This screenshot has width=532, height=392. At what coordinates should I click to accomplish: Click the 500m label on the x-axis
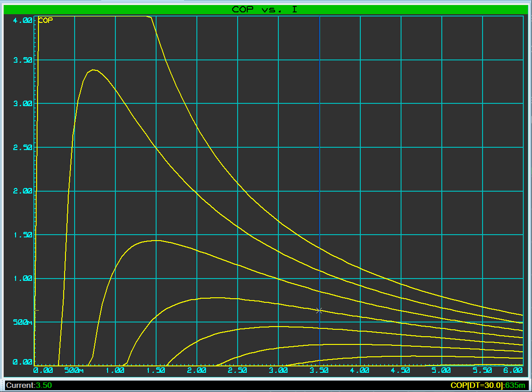[x=74, y=370]
